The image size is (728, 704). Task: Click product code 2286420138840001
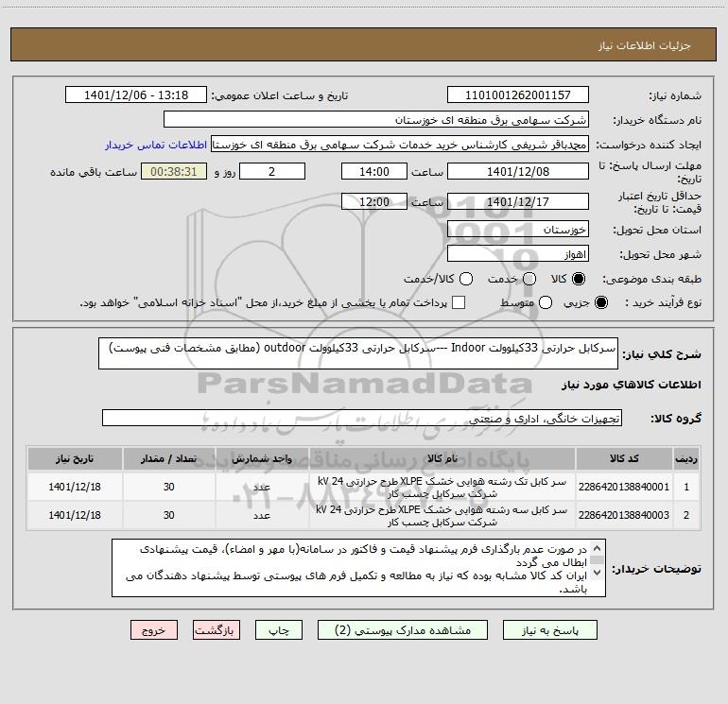624,487
